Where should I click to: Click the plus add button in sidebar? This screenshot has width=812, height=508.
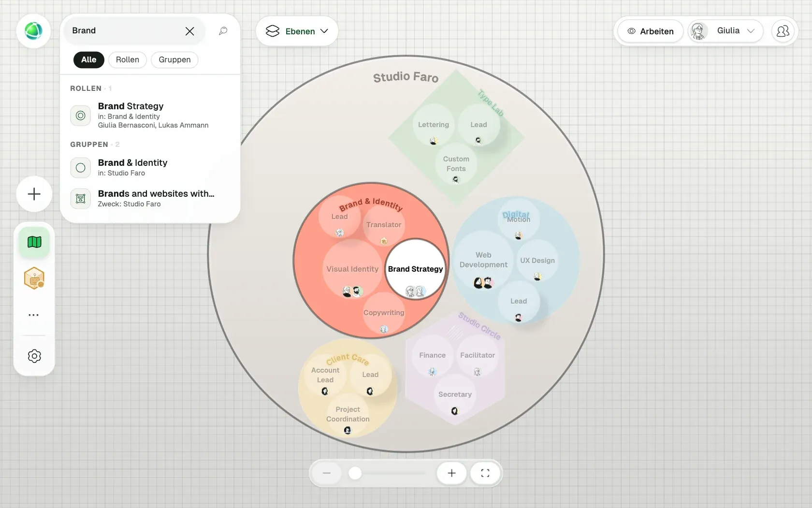(x=34, y=194)
